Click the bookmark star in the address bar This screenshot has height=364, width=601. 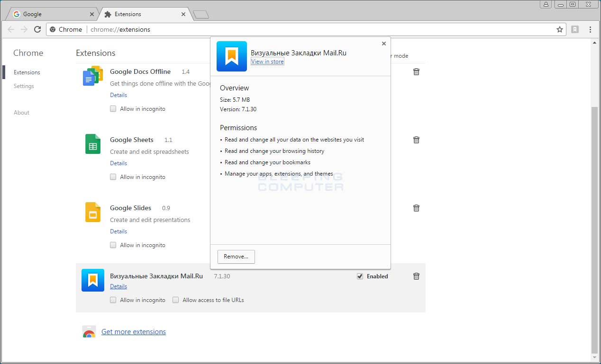point(559,29)
